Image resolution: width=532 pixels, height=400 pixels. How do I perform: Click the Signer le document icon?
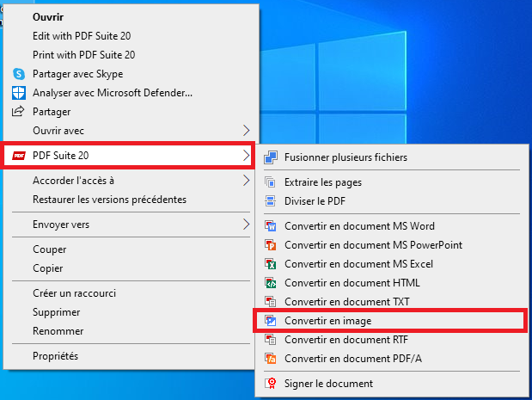(x=272, y=384)
